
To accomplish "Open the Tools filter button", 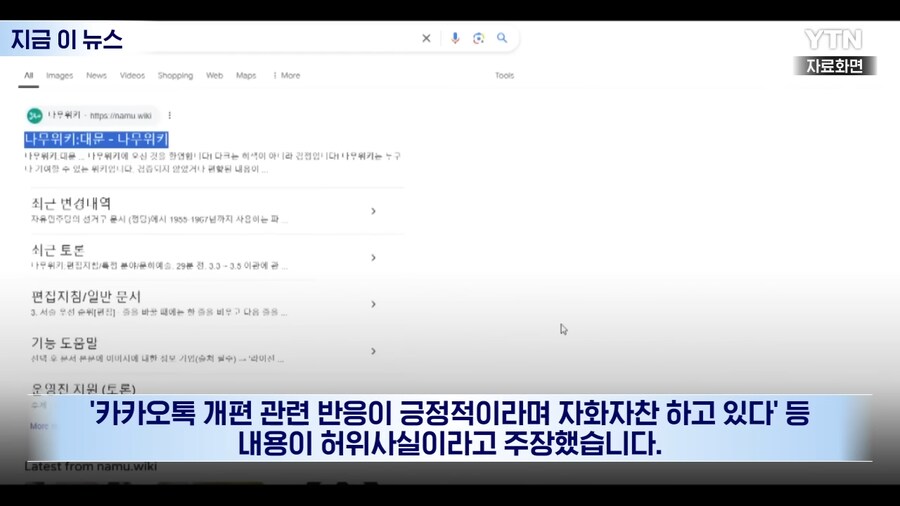I will tap(504, 76).
